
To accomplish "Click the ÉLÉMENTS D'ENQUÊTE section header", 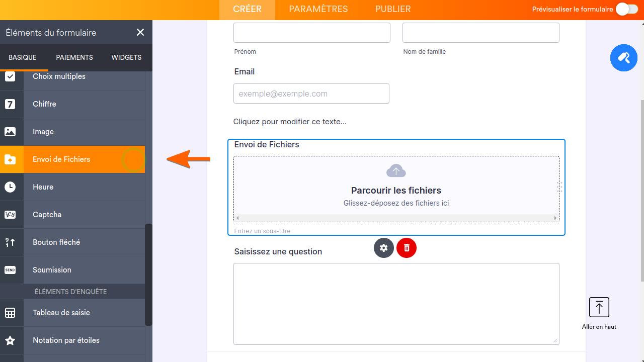I will click(x=71, y=292).
